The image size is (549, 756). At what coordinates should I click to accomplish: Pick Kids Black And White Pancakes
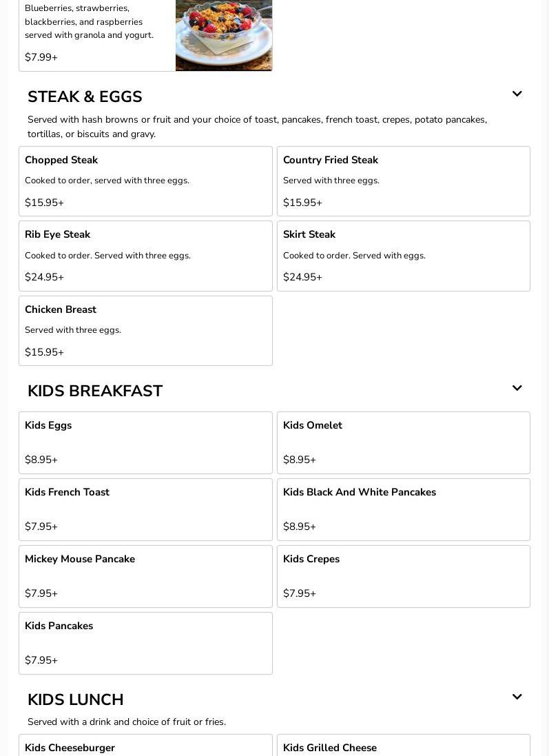click(403, 509)
